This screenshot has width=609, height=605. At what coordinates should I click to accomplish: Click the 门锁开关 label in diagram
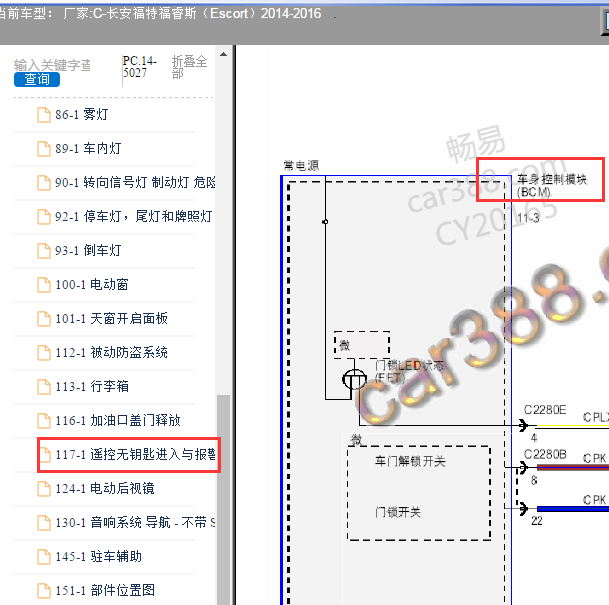tap(398, 512)
